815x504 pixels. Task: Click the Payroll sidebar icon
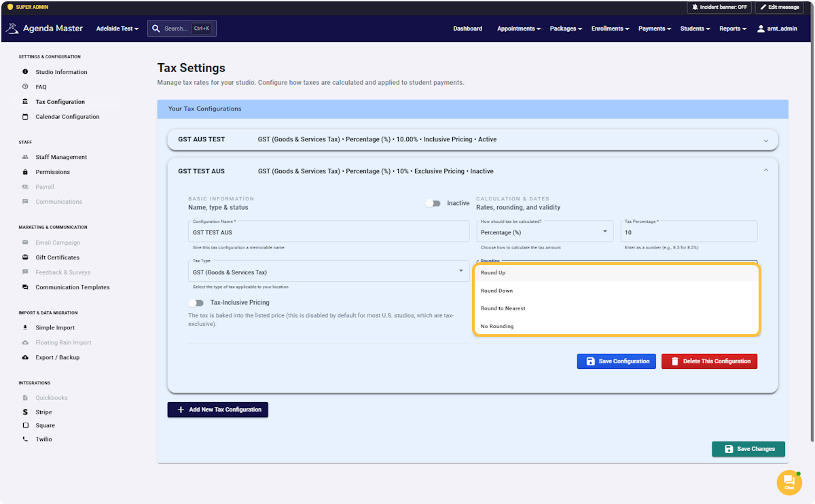click(x=25, y=187)
